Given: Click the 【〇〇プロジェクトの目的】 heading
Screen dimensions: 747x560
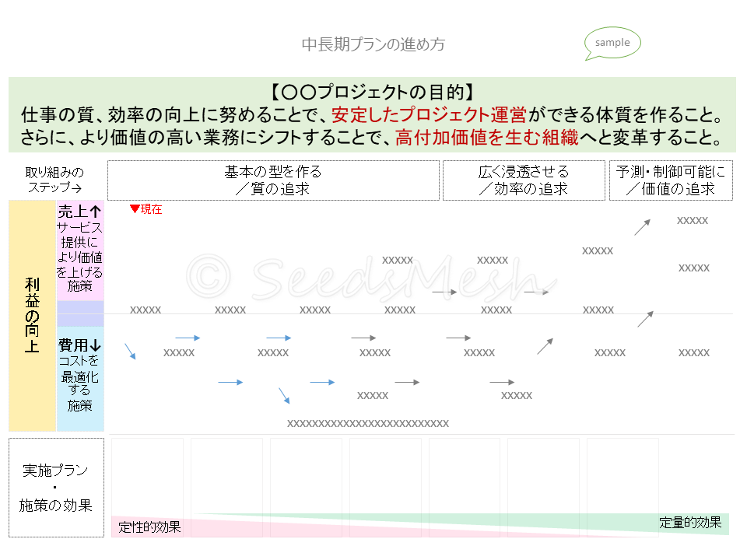Looking at the screenshot, I should point(372,92).
